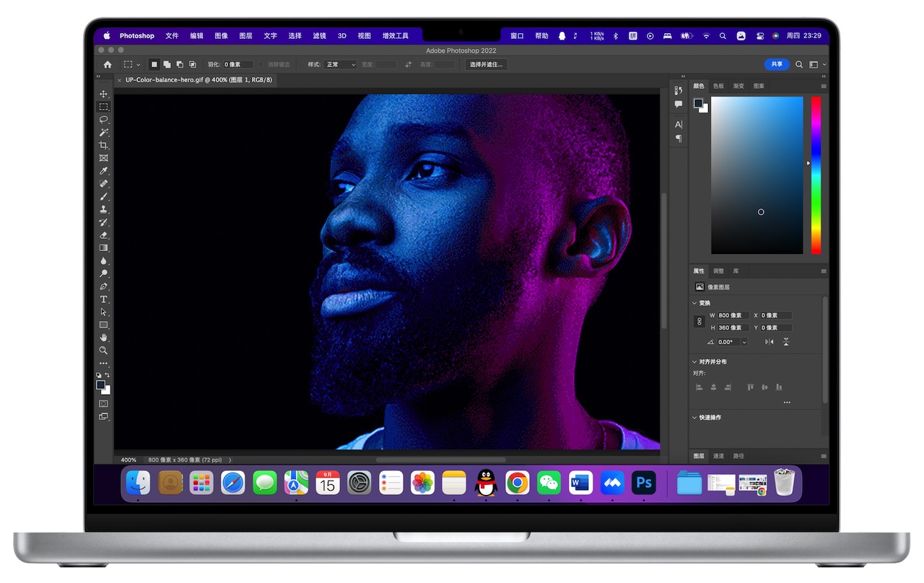Open the 样式 style dropdown in the options bar
Screen dimensions: 924x583
coord(339,64)
